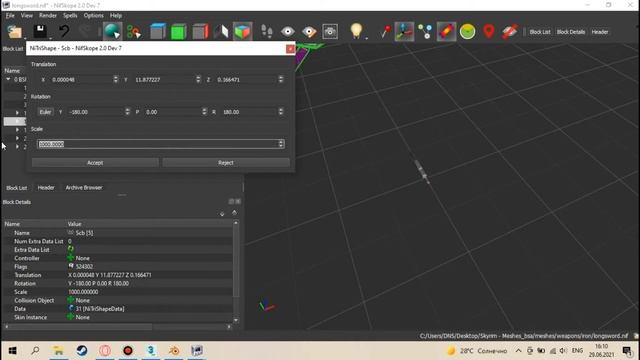Toggle Header panel from toolbar
This screenshot has width=640, height=360.
[x=600, y=32]
